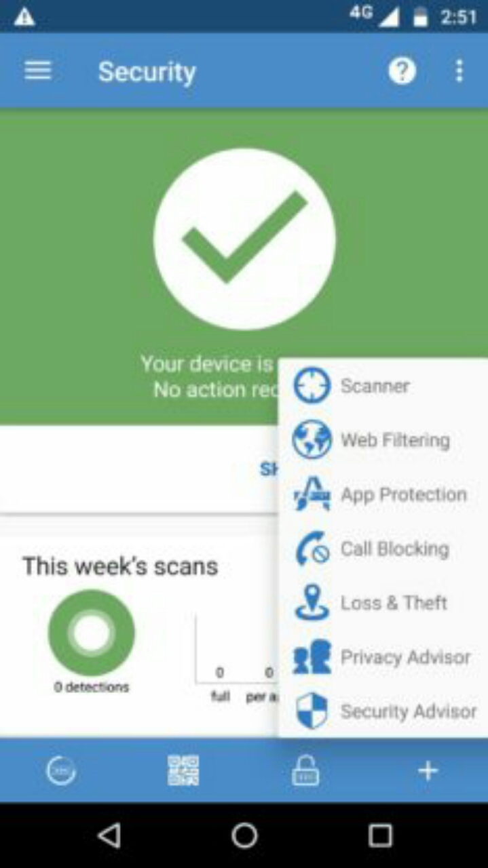Click the Loss & Theft location icon
The height and width of the screenshot is (868, 488).
[312, 602]
